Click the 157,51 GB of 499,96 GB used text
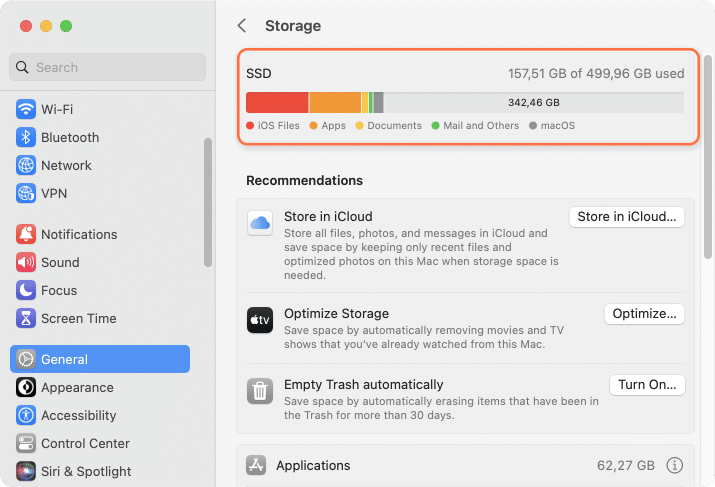The height and width of the screenshot is (487, 715). 596,73
